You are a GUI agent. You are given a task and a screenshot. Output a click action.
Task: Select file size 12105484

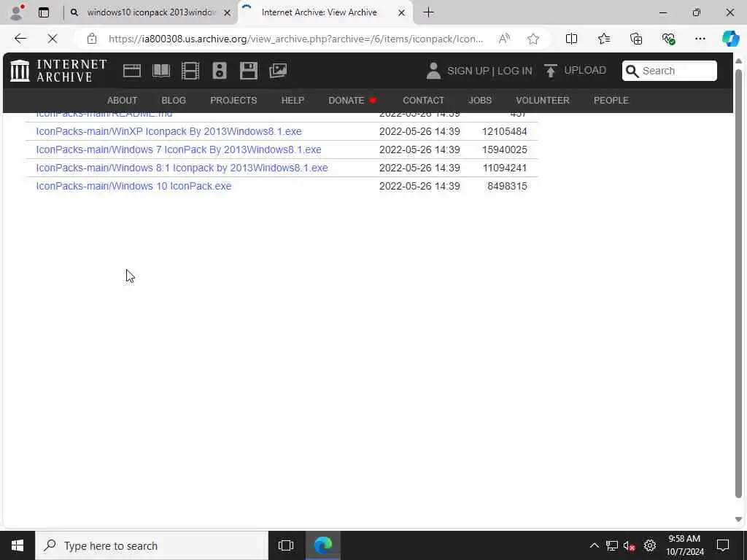[x=504, y=131]
